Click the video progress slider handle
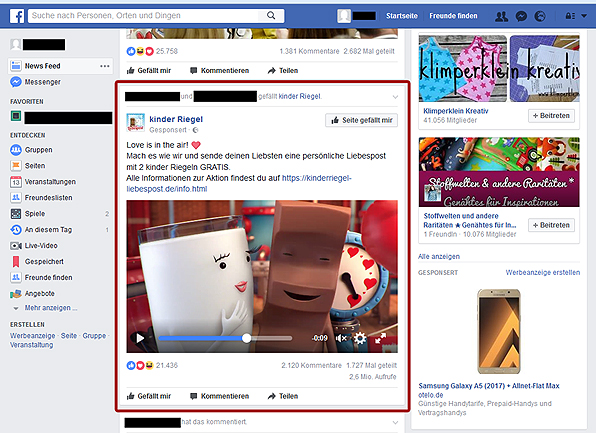The height and width of the screenshot is (433, 596). [x=246, y=338]
